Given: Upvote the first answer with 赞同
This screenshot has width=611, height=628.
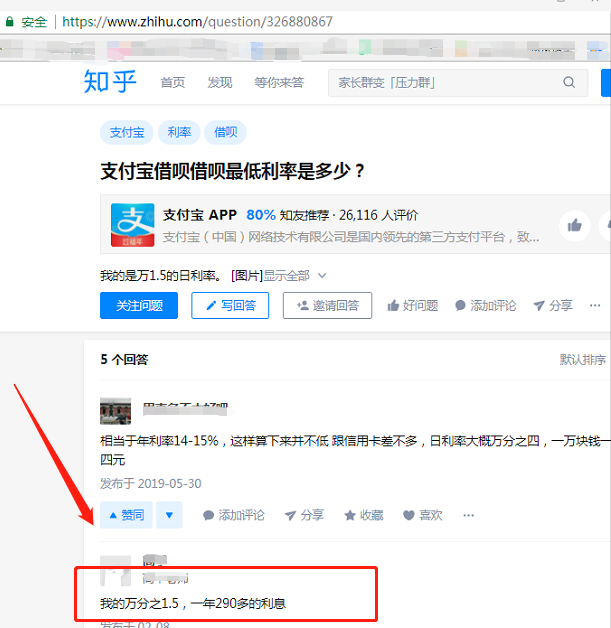Looking at the screenshot, I should point(126,515).
